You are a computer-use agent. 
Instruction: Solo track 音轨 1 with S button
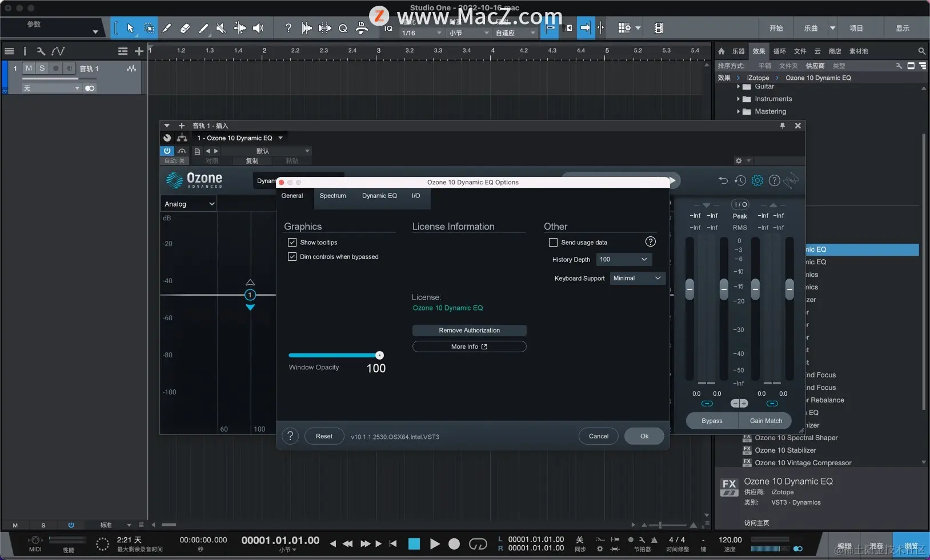[x=42, y=69]
